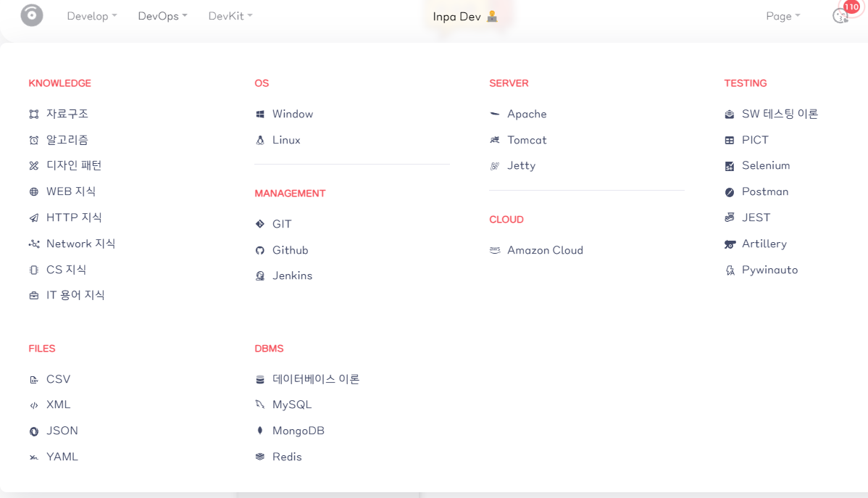Click the GIT diamond icon

(x=260, y=224)
